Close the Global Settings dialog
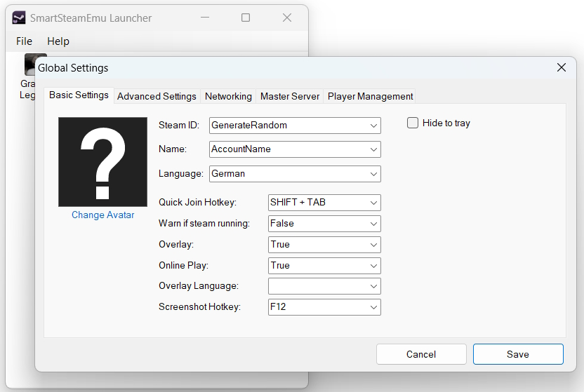Screen dimensions: 584x392 561,67
